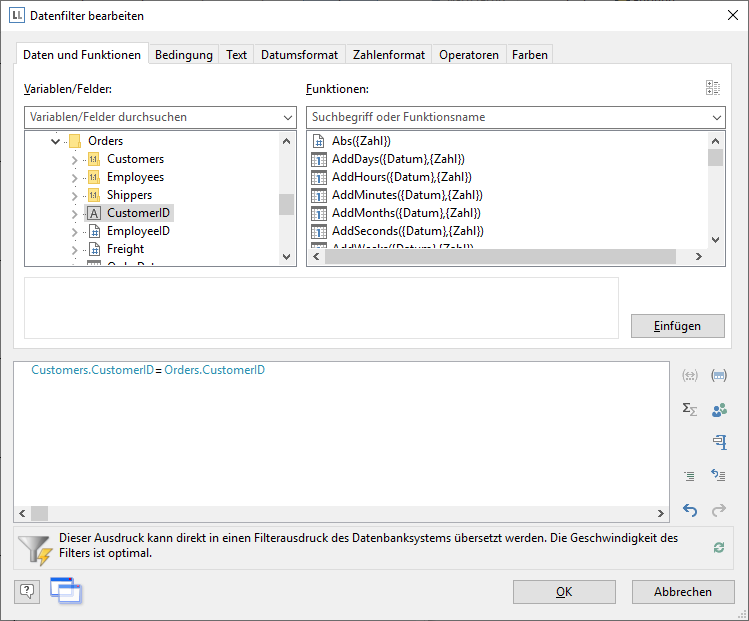The image size is (749, 621).
Task: Click the help question mark icon
Action: pos(28,592)
